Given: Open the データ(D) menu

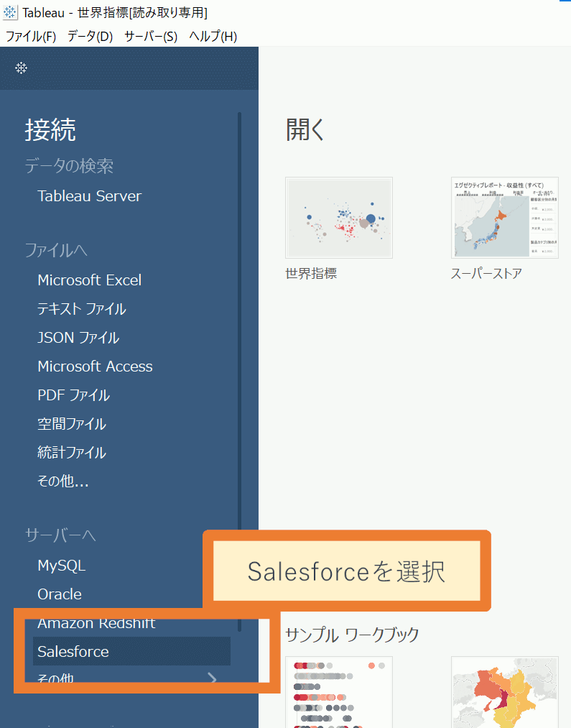Looking at the screenshot, I should pos(90,36).
